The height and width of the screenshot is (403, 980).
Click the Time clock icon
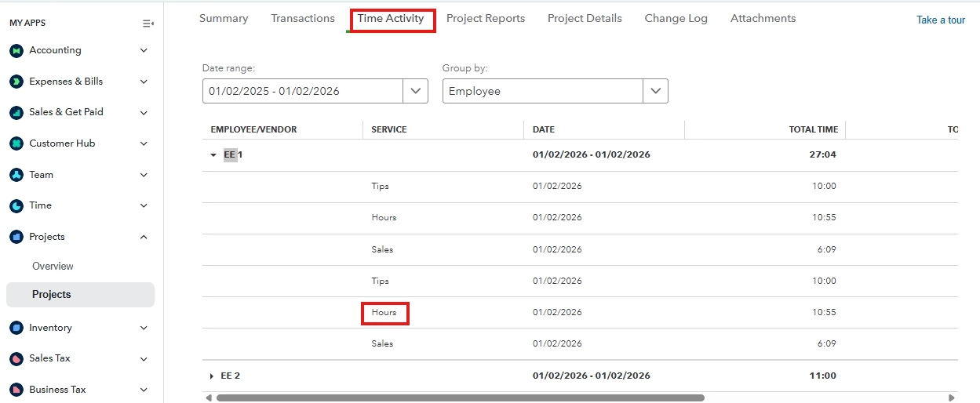(x=16, y=205)
